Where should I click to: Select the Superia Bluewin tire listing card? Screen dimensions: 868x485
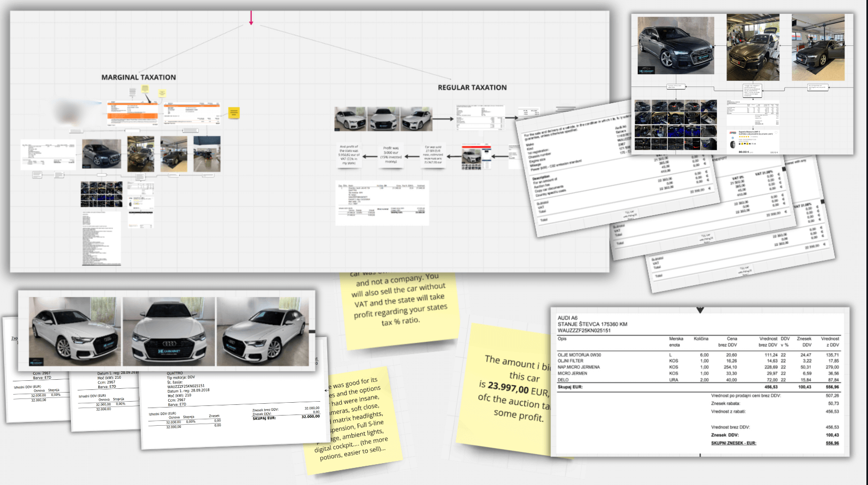(753, 143)
